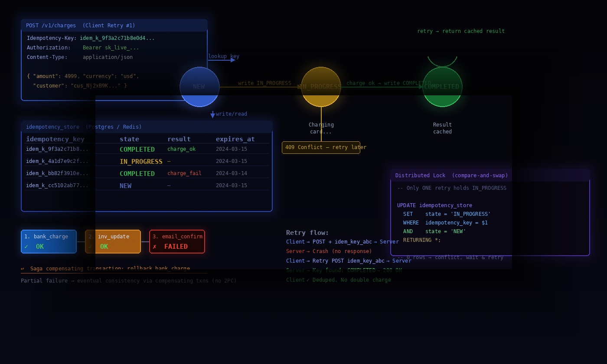Click the Result cached caption
607x364 pixels.
point(442,128)
